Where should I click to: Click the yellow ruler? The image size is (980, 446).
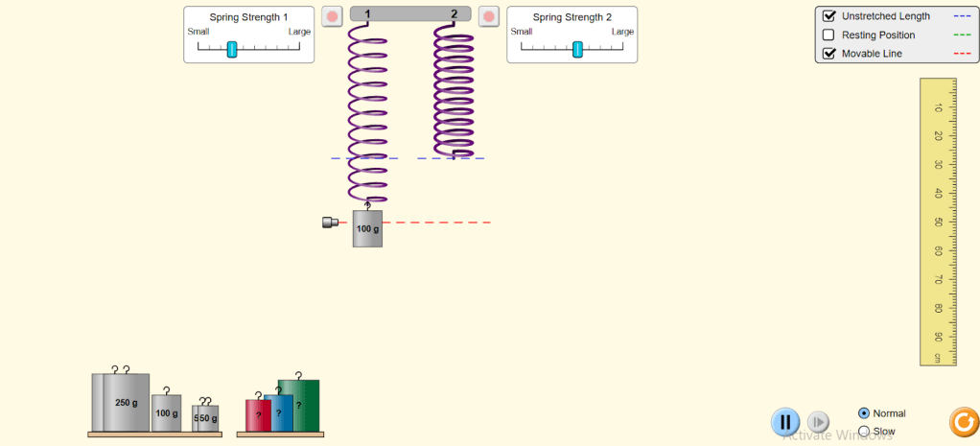point(937,221)
